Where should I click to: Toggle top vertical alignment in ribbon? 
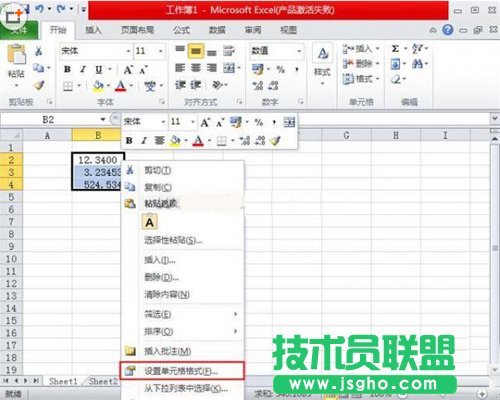[180, 50]
